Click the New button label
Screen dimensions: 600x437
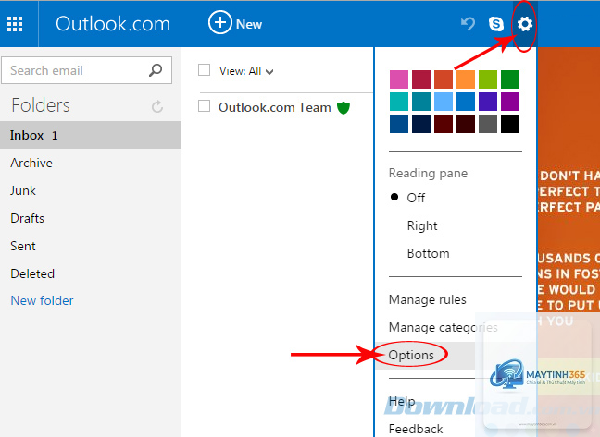tap(249, 24)
